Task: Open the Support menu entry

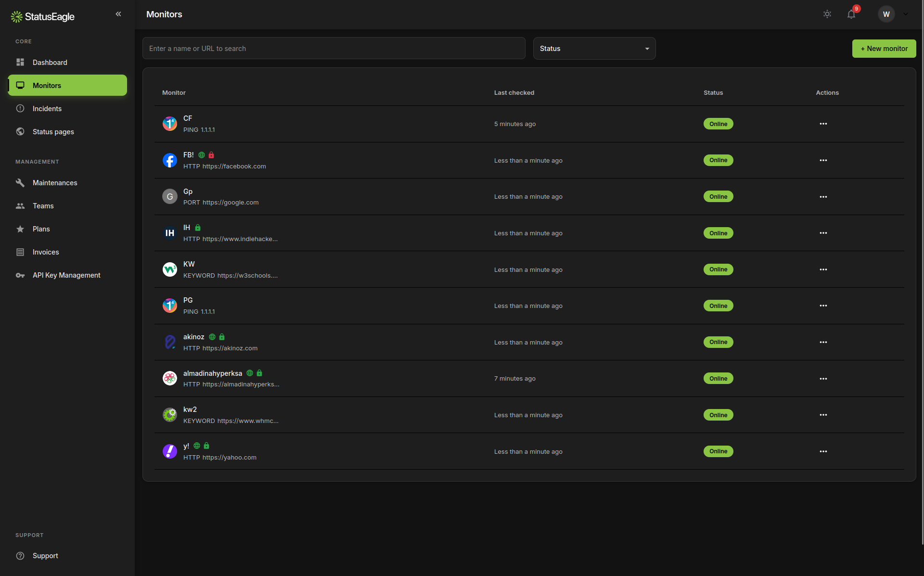Action: pos(45,556)
